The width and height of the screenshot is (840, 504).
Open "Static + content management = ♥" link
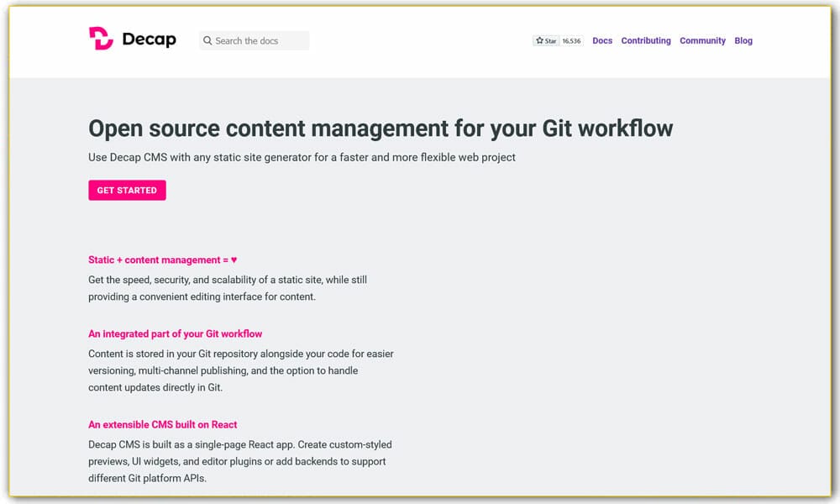(162, 260)
